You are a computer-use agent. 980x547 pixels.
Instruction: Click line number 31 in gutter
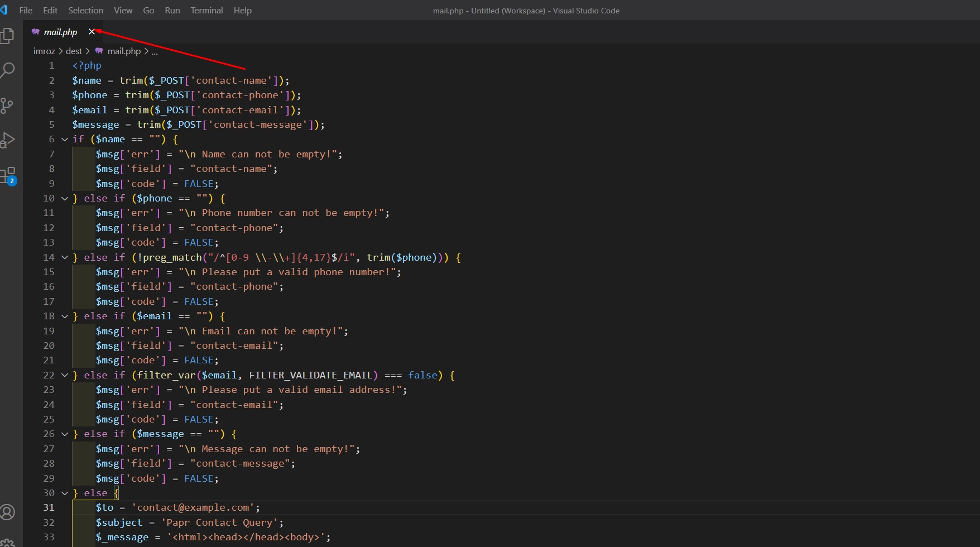tap(49, 508)
